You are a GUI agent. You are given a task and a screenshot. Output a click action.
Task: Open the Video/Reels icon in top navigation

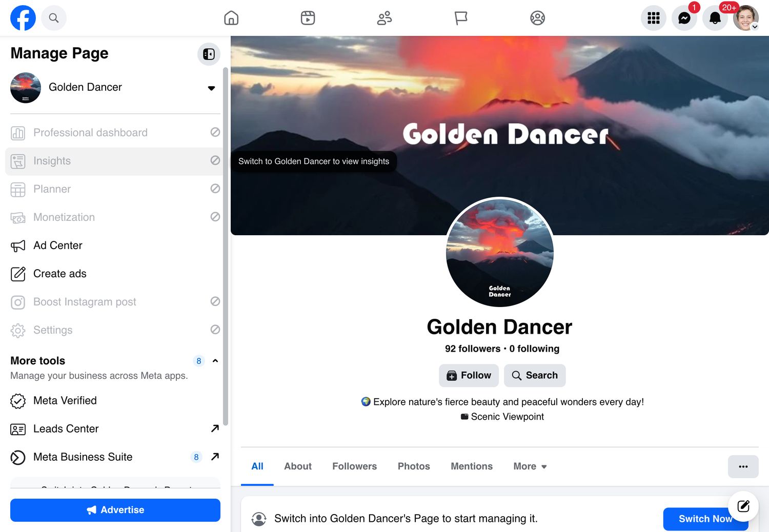coord(308,18)
